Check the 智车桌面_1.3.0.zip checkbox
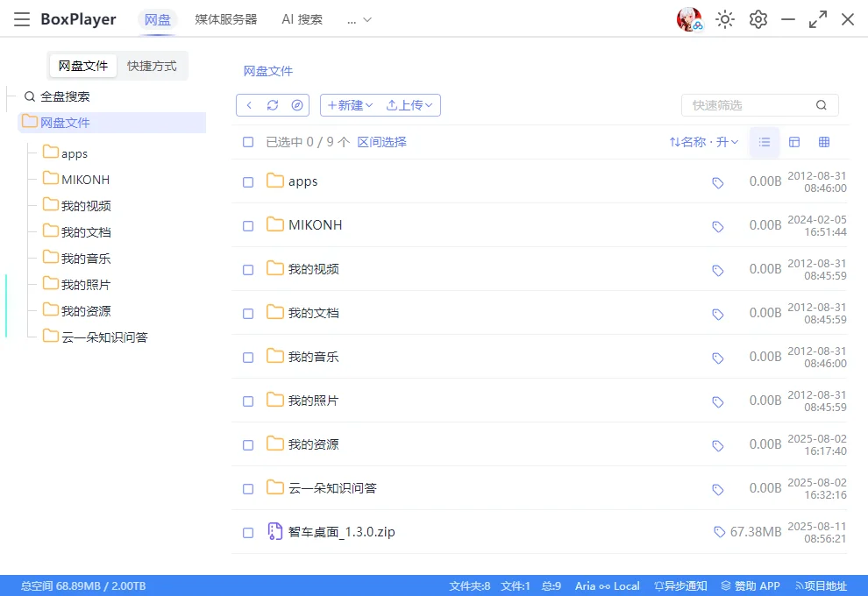The image size is (868, 596). pyautogui.click(x=248, y=532)
